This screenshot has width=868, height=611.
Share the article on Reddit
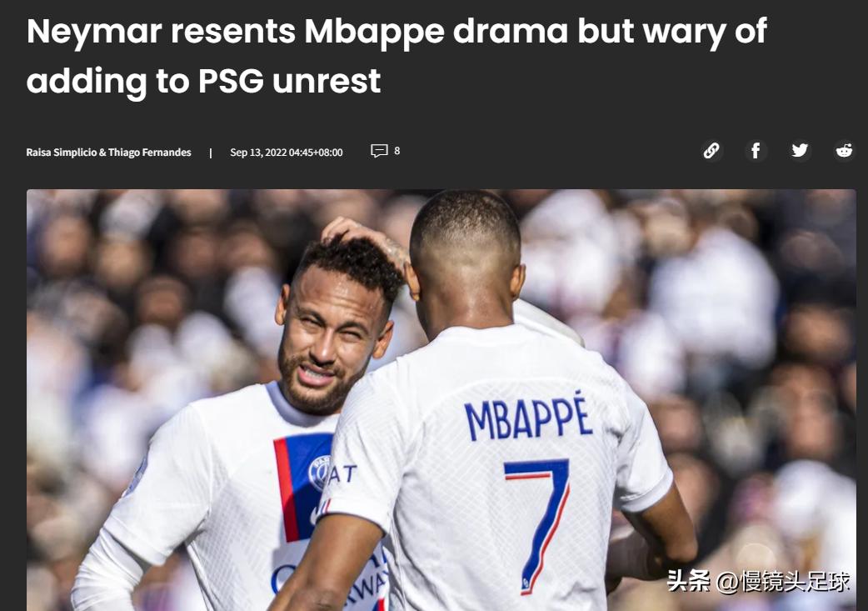(x=844, y=150)
